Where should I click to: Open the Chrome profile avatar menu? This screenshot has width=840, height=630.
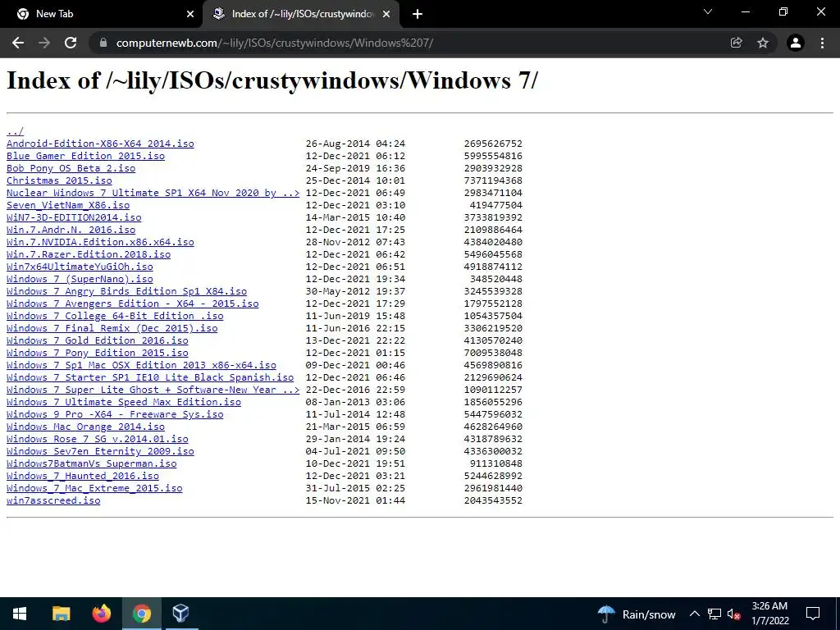coord(796,43)
